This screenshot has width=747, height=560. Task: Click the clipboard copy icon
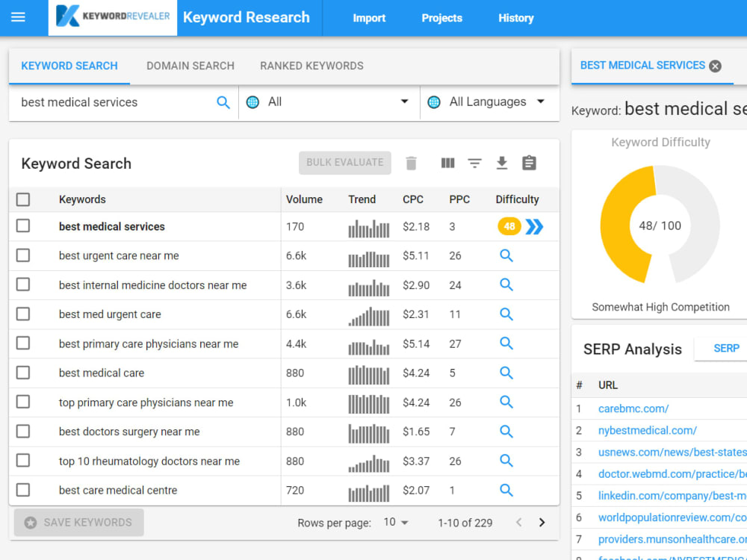coord(530,163)
